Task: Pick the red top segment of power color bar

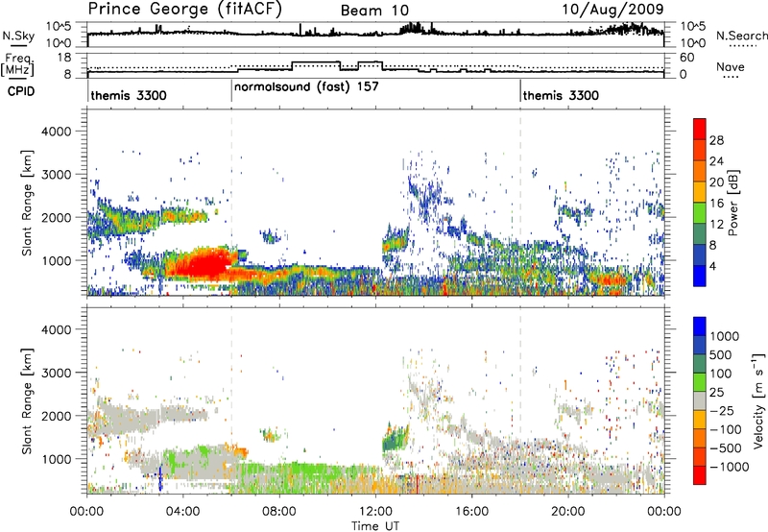Action: pyautogui.click(x=700, y=129)
